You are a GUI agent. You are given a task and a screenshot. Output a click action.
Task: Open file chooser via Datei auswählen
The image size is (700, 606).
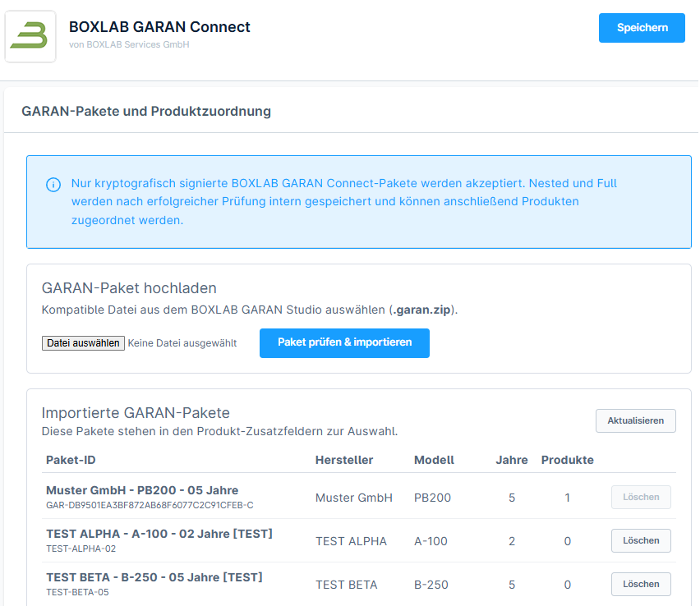(83, 343)
